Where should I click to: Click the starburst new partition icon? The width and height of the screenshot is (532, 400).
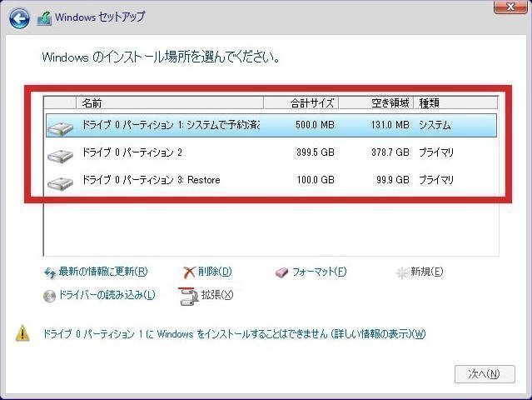pos(402,272)
